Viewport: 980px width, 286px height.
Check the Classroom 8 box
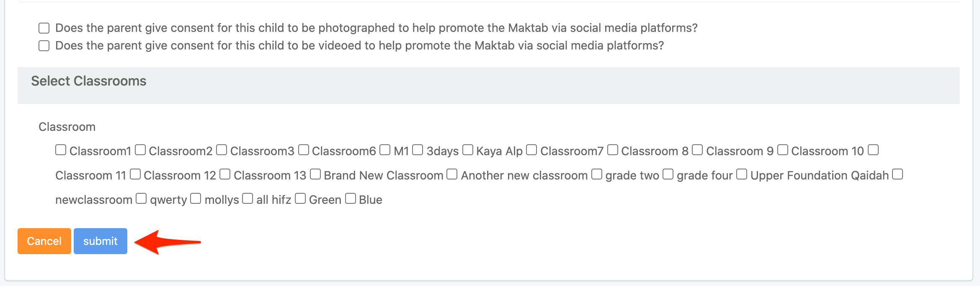click(x=612, y=150)
